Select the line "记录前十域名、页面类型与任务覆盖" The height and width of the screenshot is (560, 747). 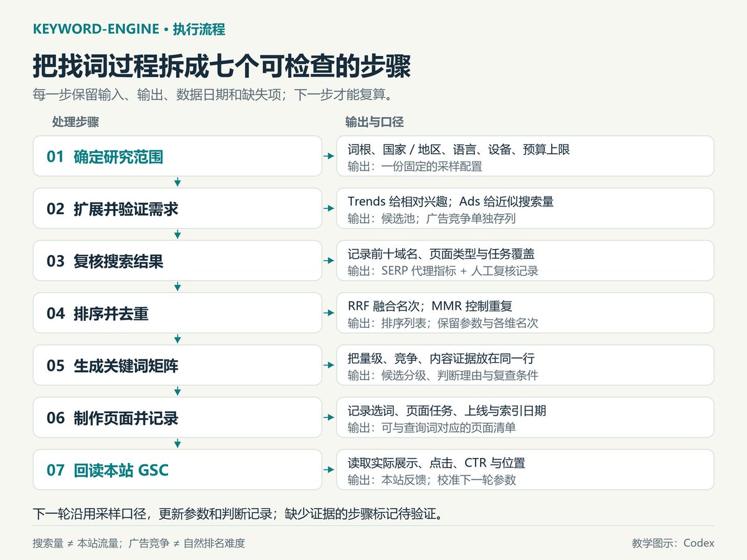coord(441,254)
